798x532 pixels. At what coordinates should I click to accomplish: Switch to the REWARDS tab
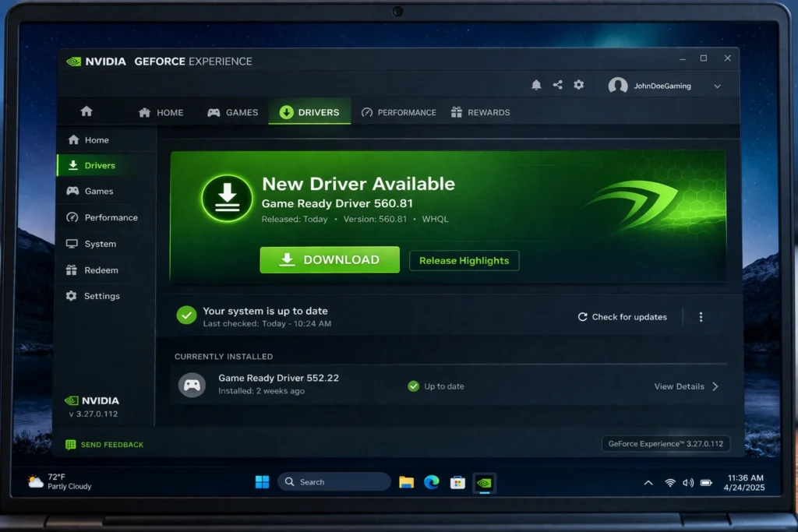480,111
